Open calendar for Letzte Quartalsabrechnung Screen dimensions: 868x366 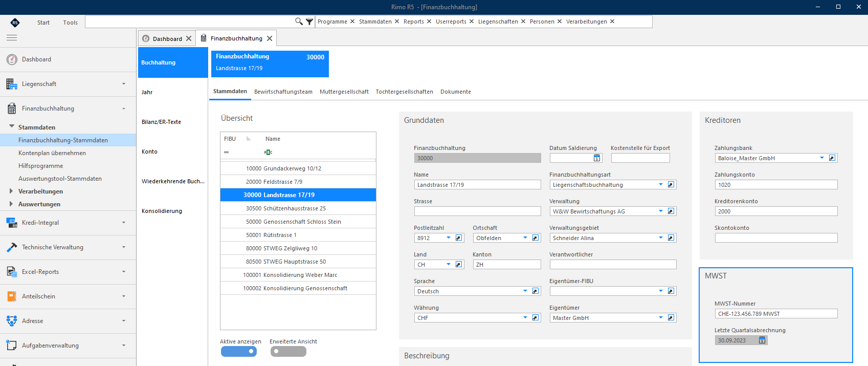[x=762, y=340]
